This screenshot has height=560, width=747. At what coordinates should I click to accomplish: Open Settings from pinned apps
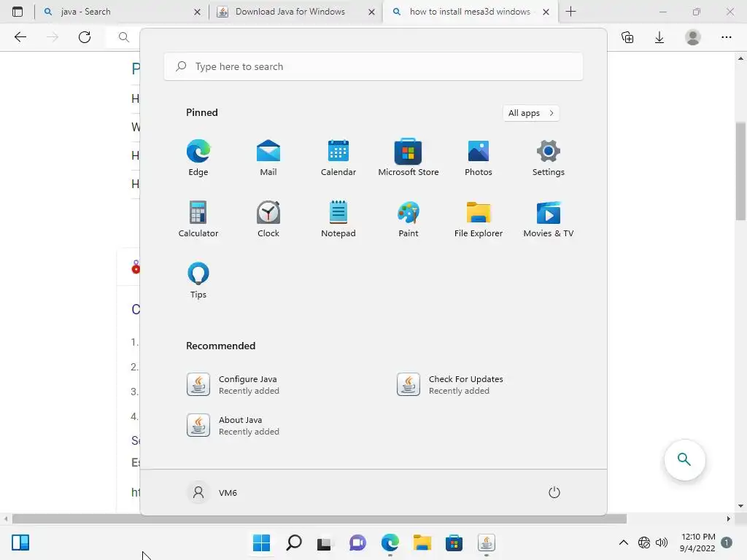coord(549,157)
